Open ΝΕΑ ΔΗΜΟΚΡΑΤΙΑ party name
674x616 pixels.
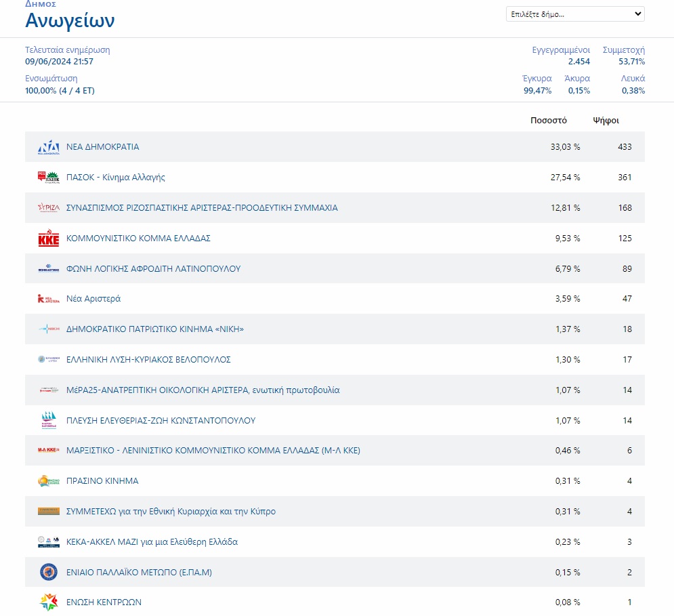[x=103, y=147]
